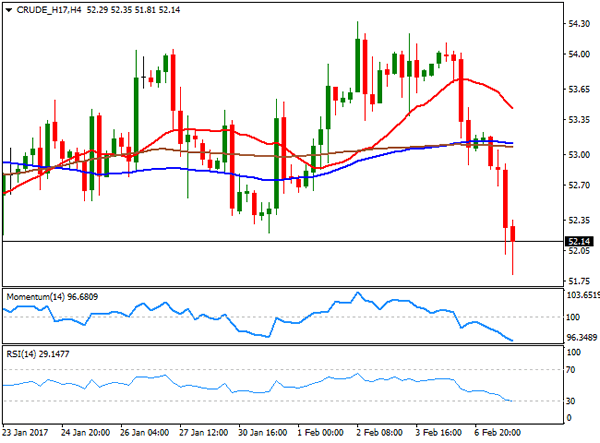Viewport: 600px width, 443px height.
Task: Select the RSI(14) 29.1477 indicator label
Action: 38,354
